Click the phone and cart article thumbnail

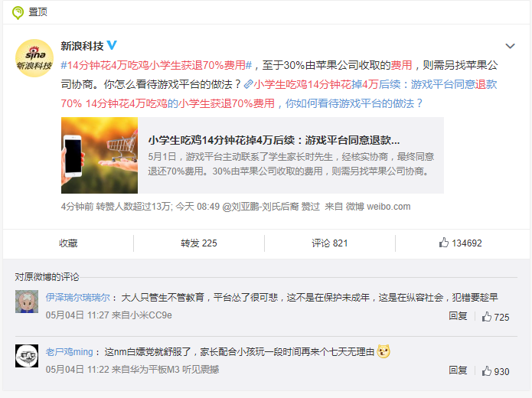point(100,155)
